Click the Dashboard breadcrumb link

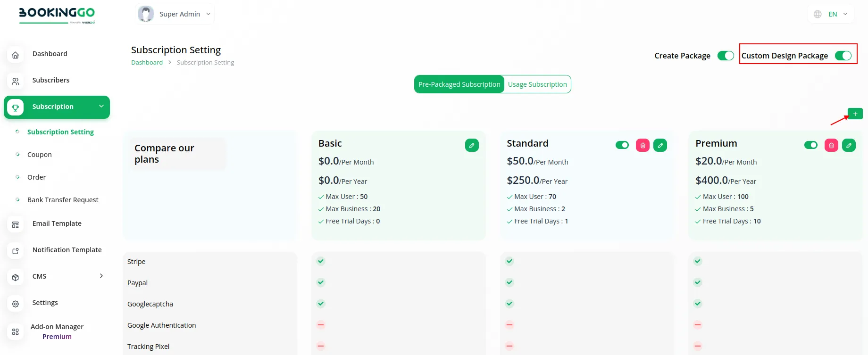pos(147,62)
